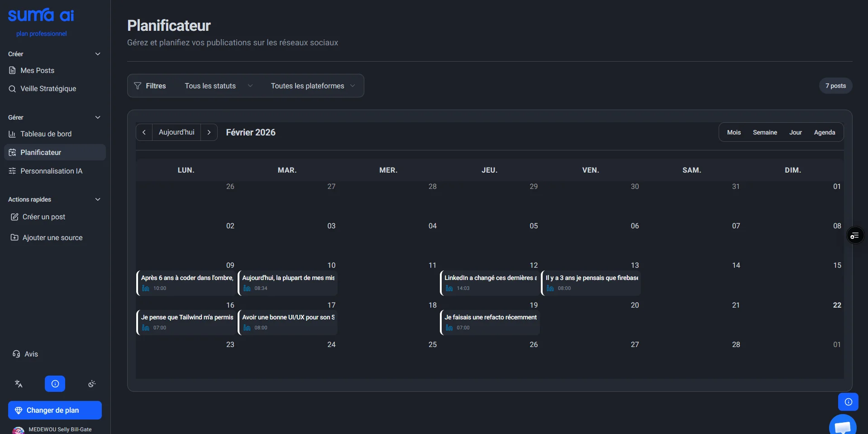This screenshot has width=868, height=434.
Task: Collapse the Créer sidebar section
Action: tap(97, 54)
